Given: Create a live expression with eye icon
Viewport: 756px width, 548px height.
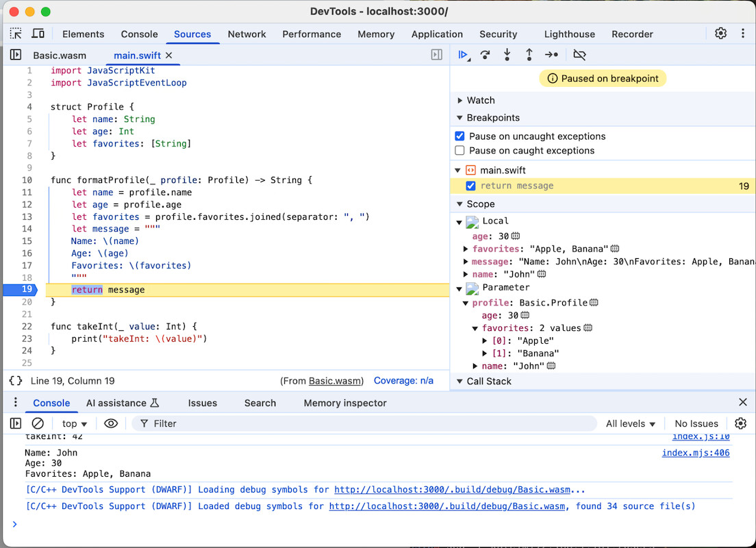Looking at the screenshot, I should coord(111,423).
